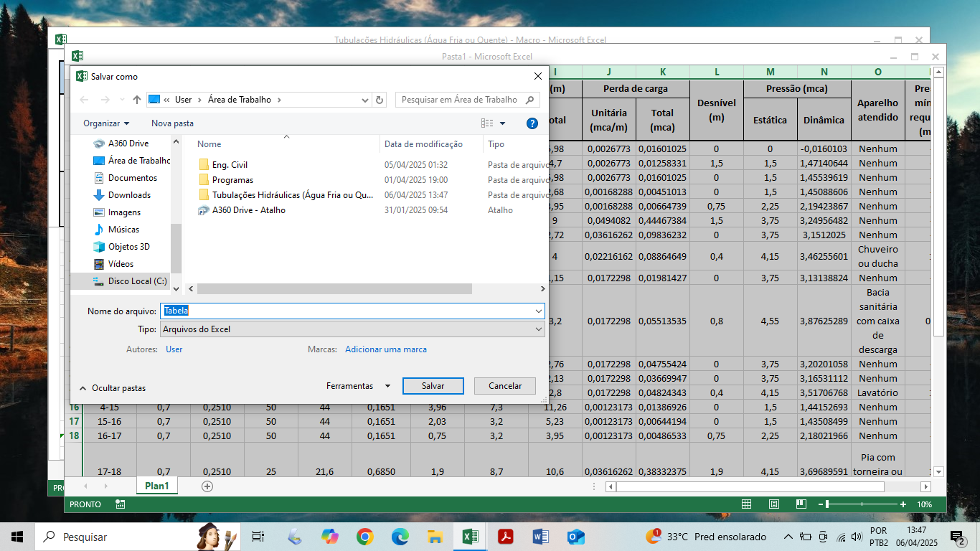The image size is (980, 551).
Task: Expand the Ferramentas dropdown
Action: pos(358,386)
